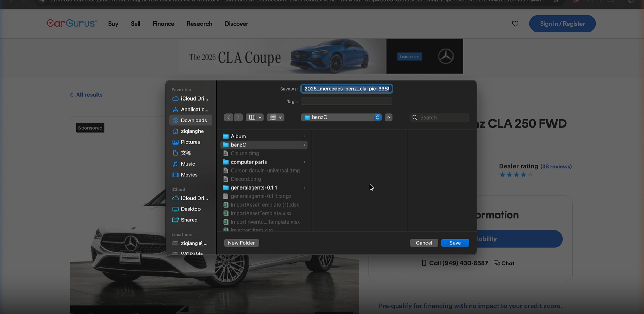
Task: Expand the computer parts folder
Action: point(304,162)
